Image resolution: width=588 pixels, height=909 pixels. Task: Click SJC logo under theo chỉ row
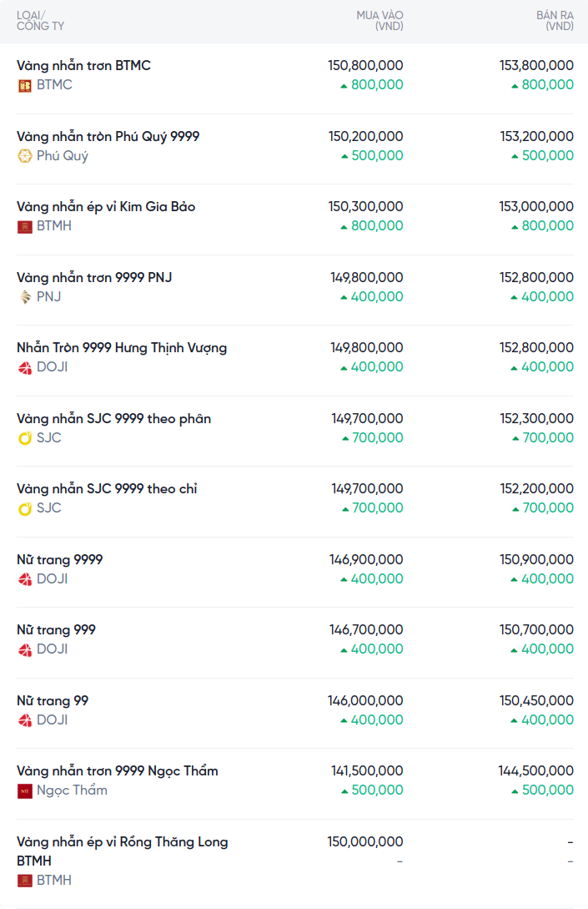point(25,508)
